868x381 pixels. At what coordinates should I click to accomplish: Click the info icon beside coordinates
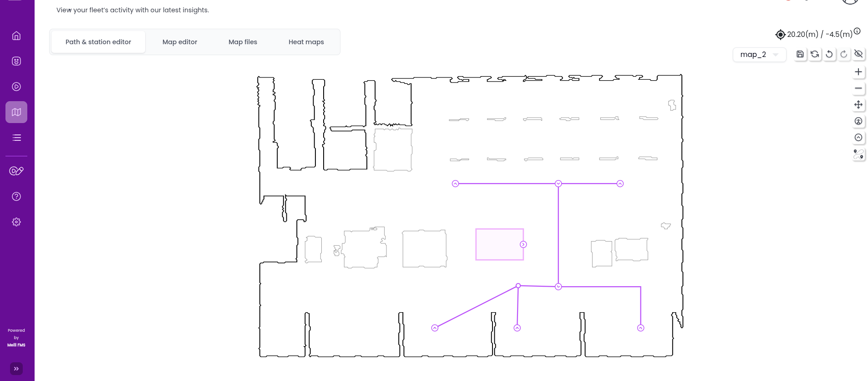pos(857,31)
